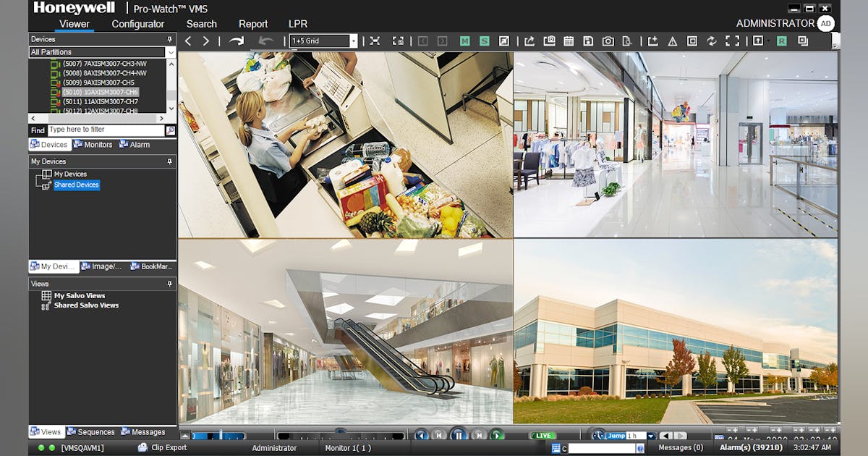Click the green M toolbar icon
Image resolution: width=868 pixels, height=456 pixels.
464,41
